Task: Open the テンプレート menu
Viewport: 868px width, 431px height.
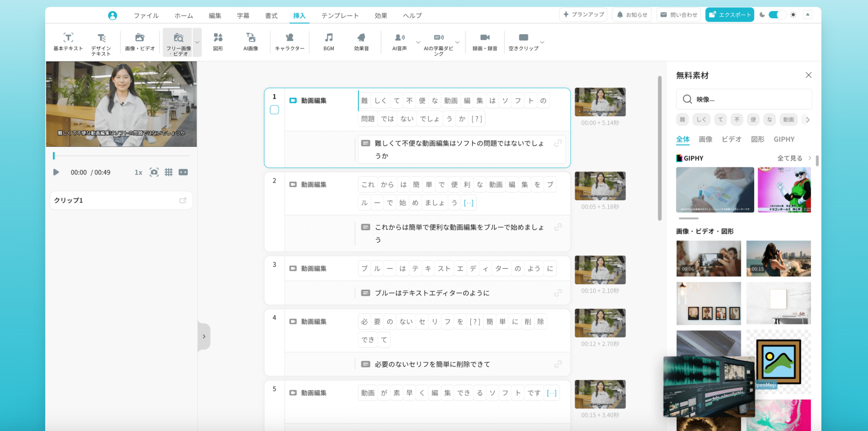Action: tap(340, 15)
